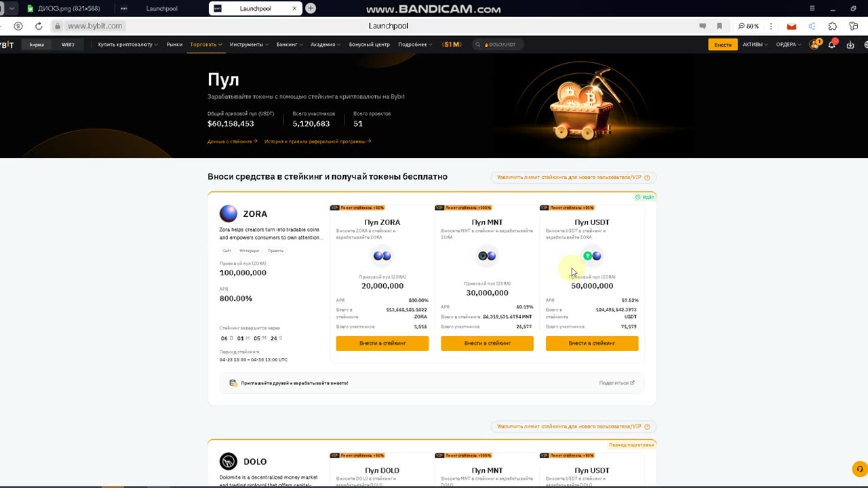
Task: Click the feedback icon left of bookmark
Action: (x=703, y=26)
